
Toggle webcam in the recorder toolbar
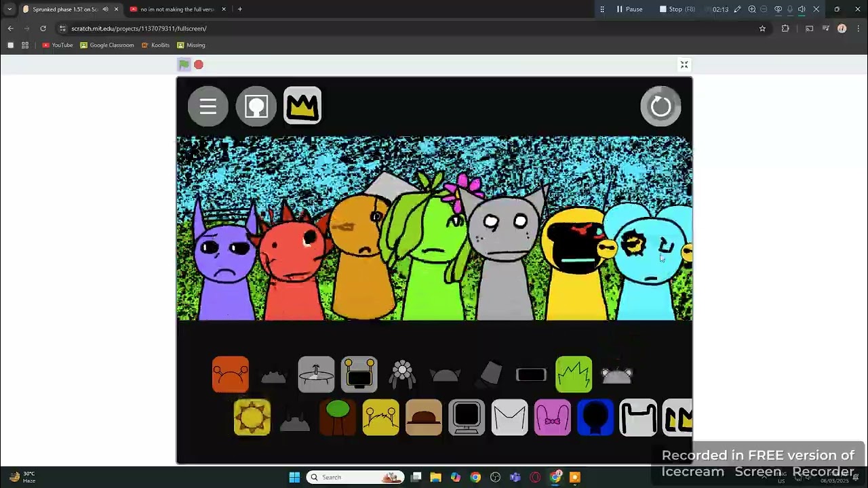[x=778, y=9]
